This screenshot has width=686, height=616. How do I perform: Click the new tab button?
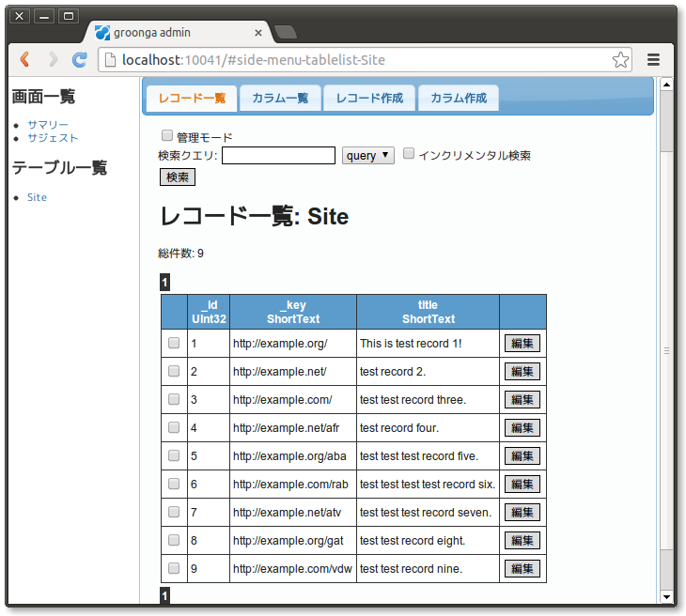[x=286, y=33]
